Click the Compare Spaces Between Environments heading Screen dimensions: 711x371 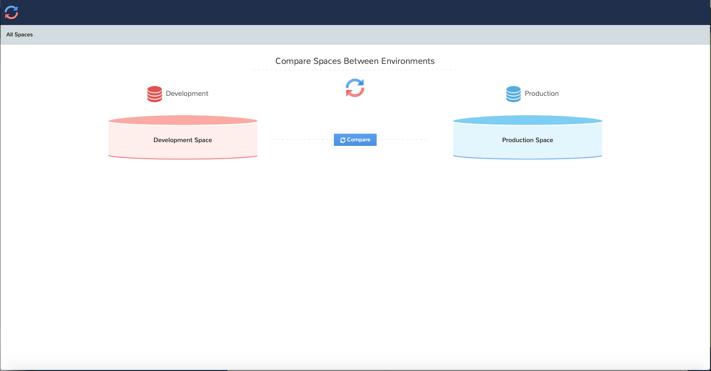pyautogui.click(x=355, y=61)
